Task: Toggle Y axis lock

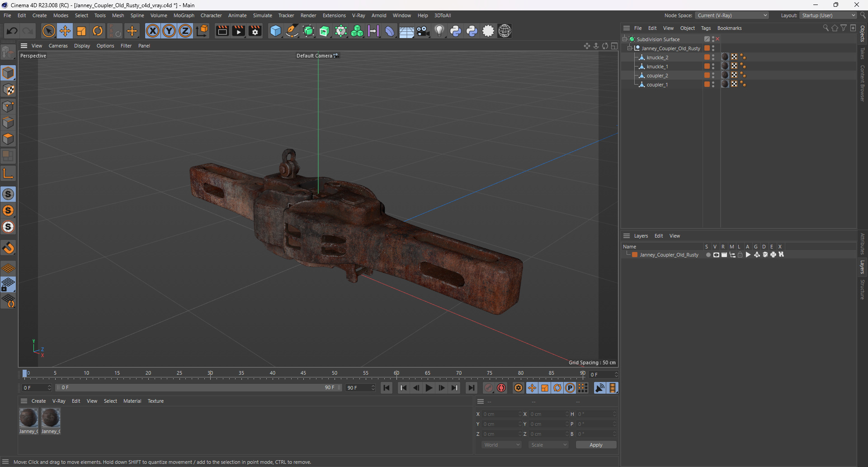Action: [169, 31]
